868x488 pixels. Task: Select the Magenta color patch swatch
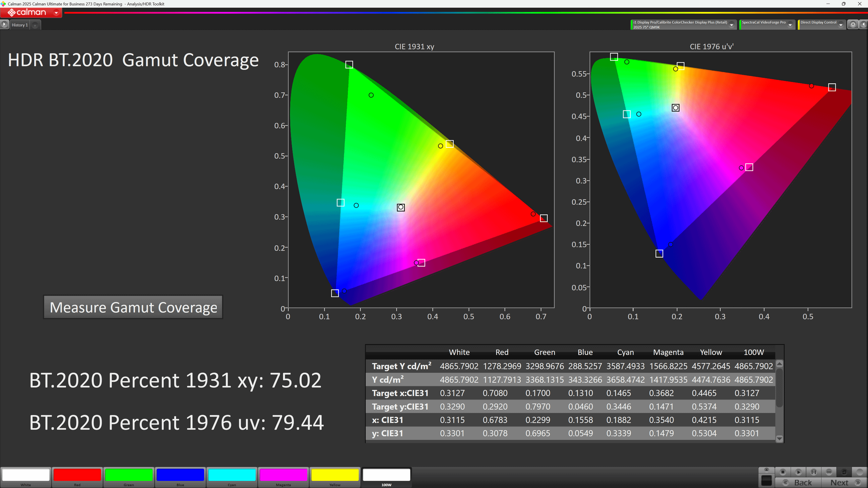pyautogui.click(x=283, y=475)
